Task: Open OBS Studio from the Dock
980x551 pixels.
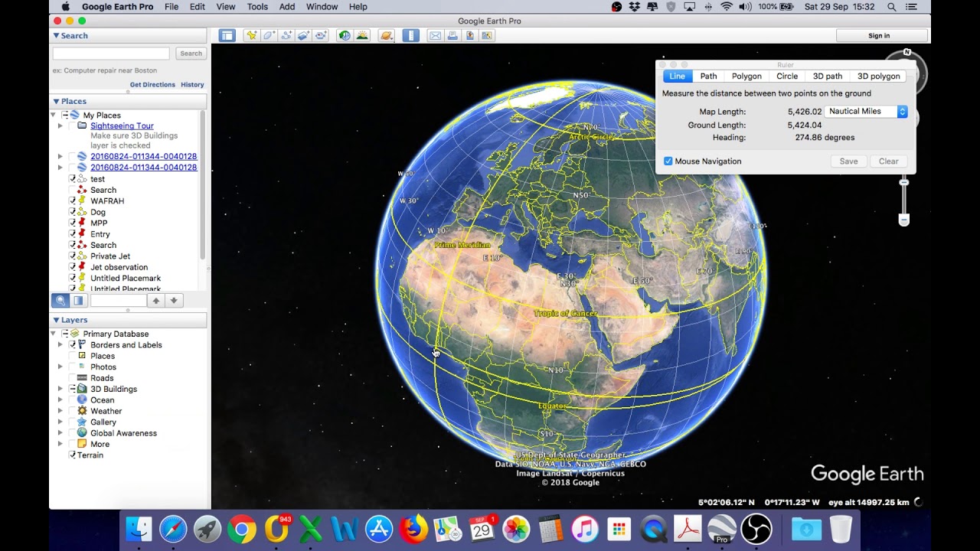Action: click(x=756, y=530)
